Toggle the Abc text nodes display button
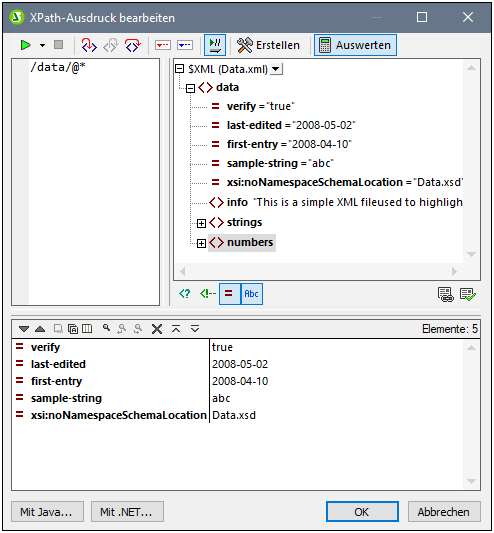This screenshot has width=494, height=533. 252,294
